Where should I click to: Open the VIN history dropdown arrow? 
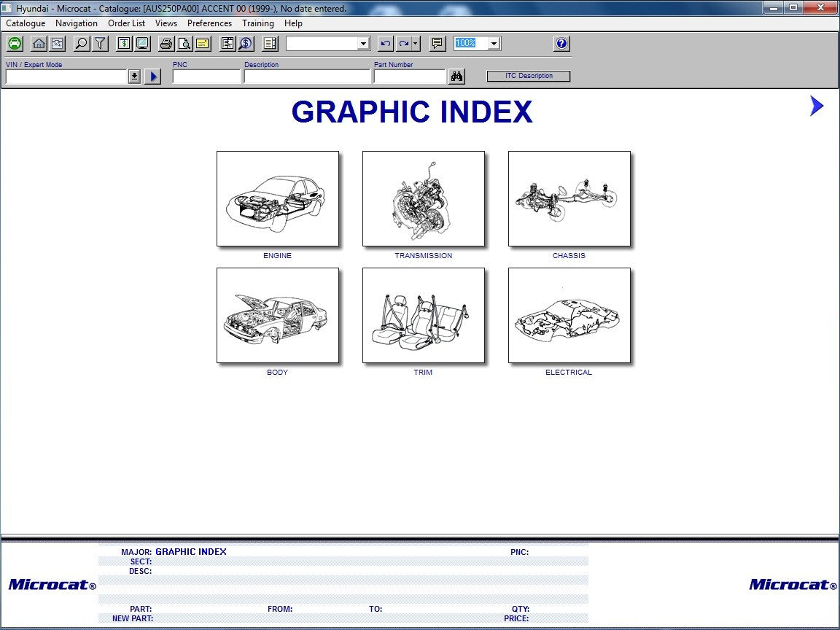[134, 77]
